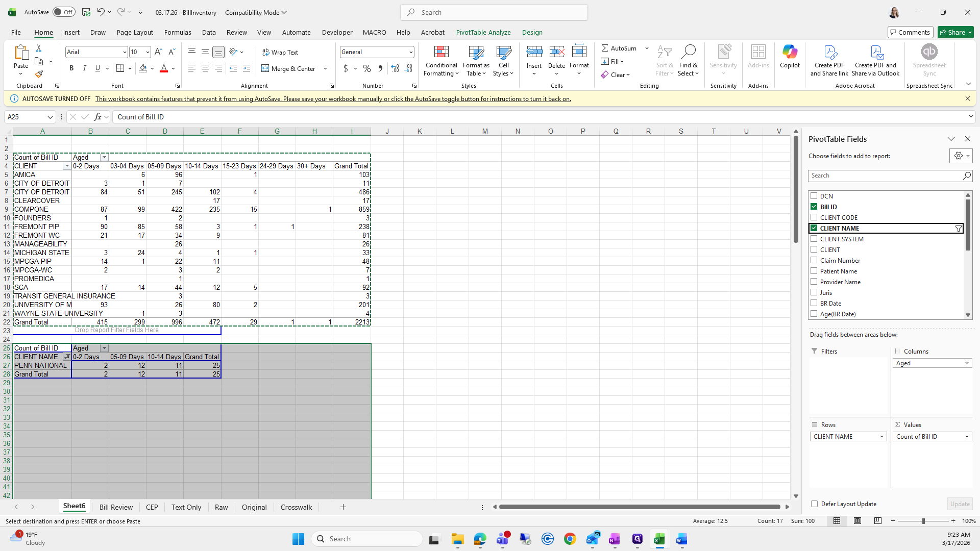Click the AutoSave instructions link in the yellow bar
This screenshot has width=980, height=551.
(333, 99)
